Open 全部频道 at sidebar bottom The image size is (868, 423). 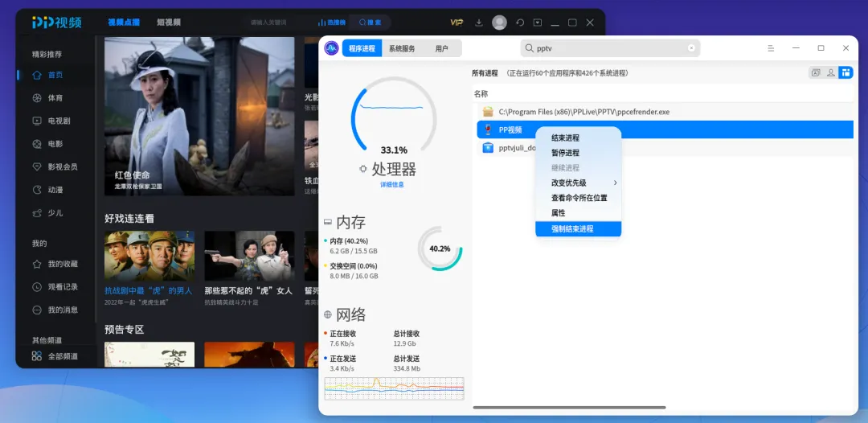pyautogui.click(x=55, y=356)
